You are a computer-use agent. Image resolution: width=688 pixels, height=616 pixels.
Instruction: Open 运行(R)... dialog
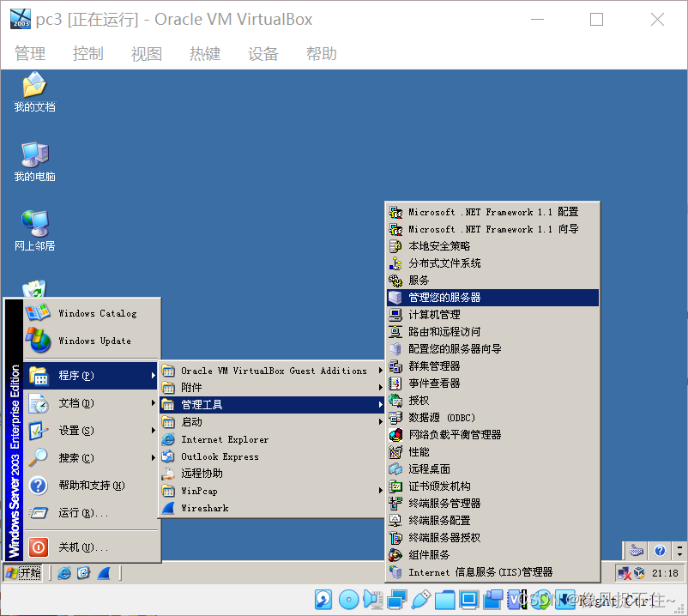pyautogui.click(x=92, y=513)
